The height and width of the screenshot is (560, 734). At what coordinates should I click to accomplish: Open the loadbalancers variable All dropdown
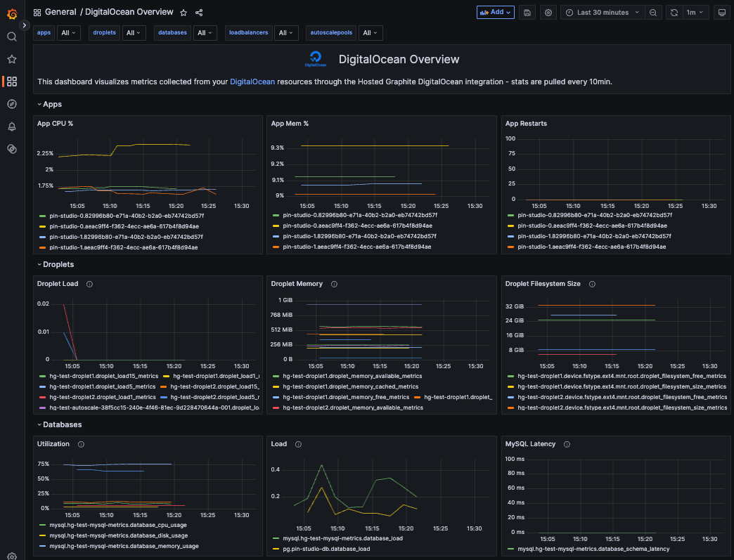tap(286, 33)
